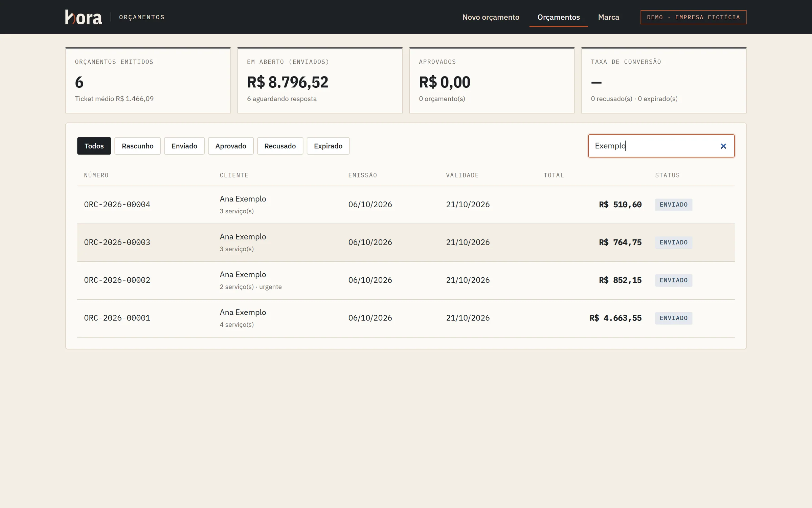Screen dimensions: 812x508
Task: Click the '2 serviço(s) · urgente' text
Action: [251, 287]
